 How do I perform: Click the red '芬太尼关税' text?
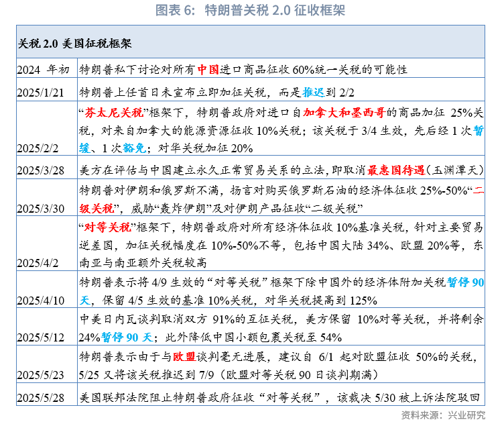coord(110,111)
